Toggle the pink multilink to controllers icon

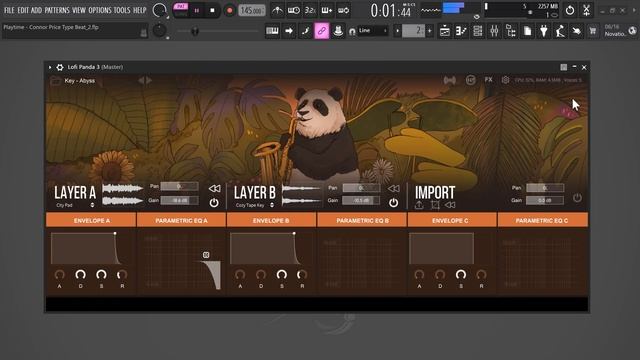click(322, 31)
